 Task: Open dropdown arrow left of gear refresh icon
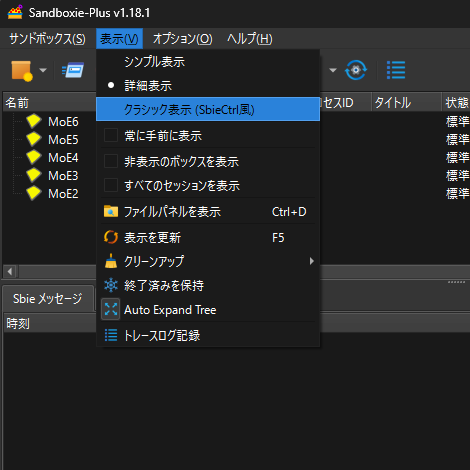(x=333, y=70)
